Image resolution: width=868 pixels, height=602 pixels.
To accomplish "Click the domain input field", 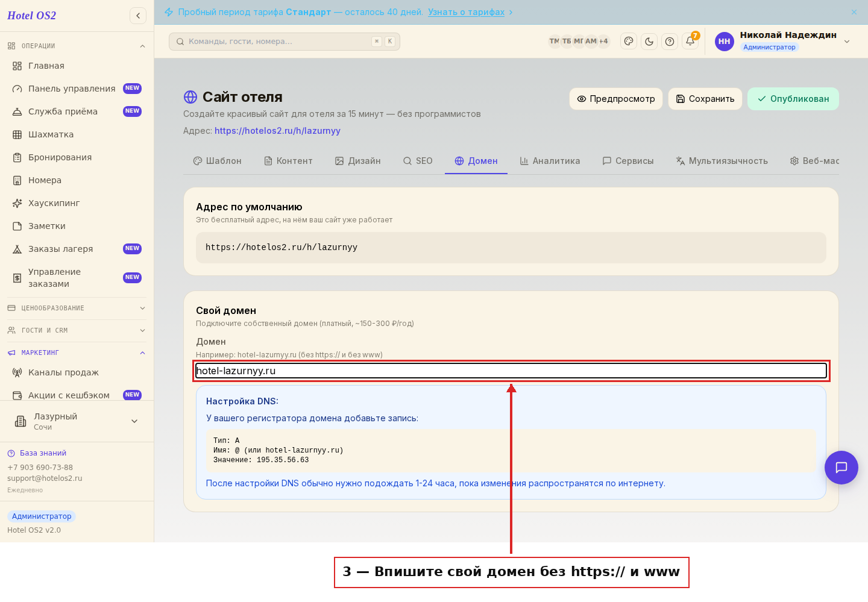I will pyautogui.click(x=511, y=371).
